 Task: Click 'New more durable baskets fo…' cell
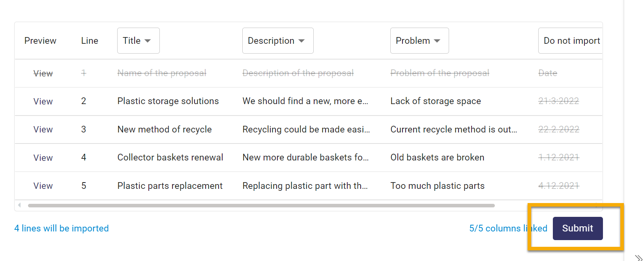pyautogui.click(x=306, y=157)
